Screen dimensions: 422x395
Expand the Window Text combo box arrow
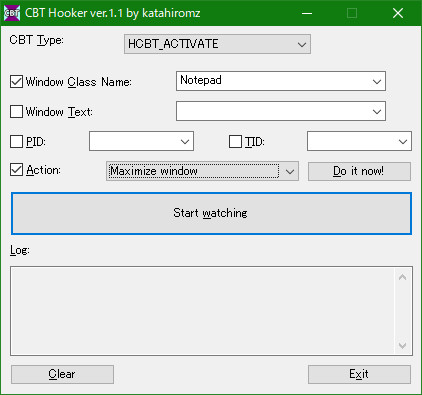pyautogui.click(x=377, y=111)
